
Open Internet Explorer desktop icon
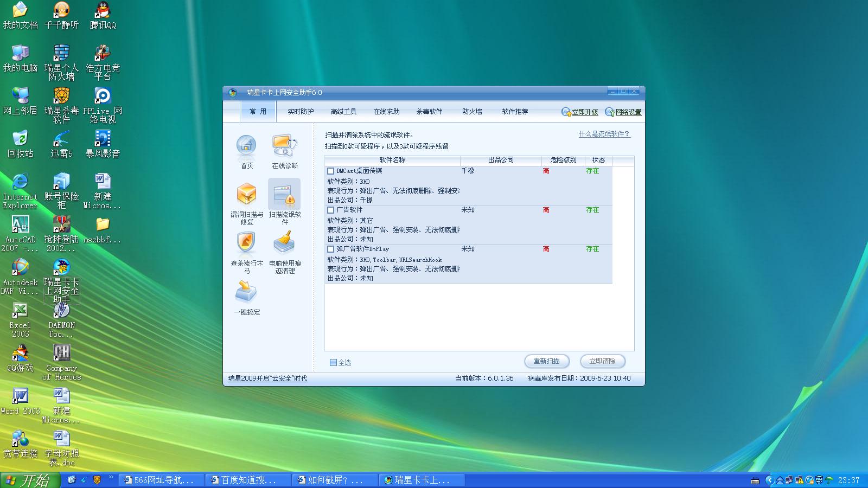(20, 191)
